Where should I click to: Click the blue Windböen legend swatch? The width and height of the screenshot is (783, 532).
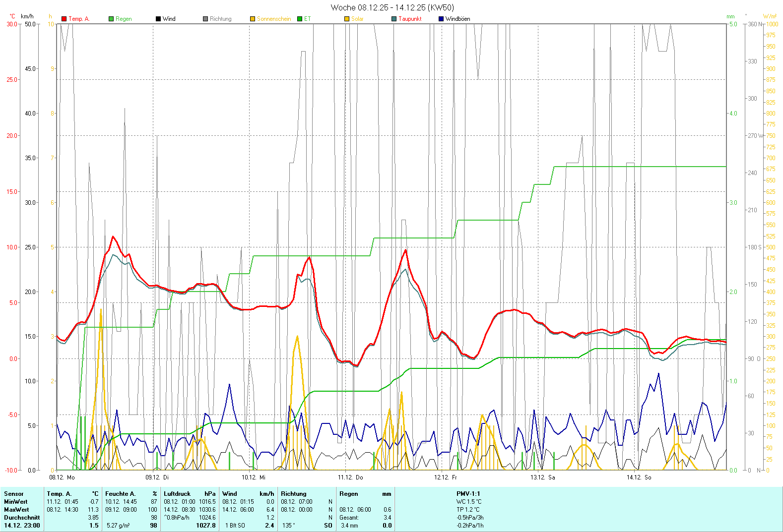click(x=441, y=19)
